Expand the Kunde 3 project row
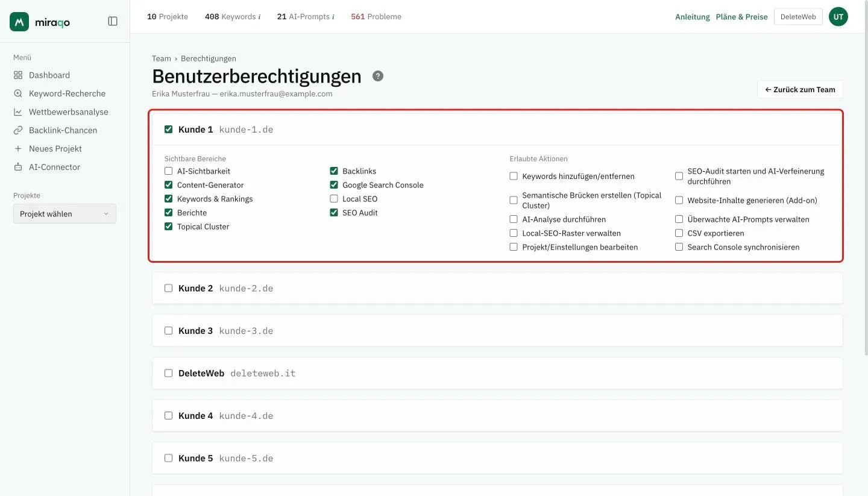 pos(497,331)
